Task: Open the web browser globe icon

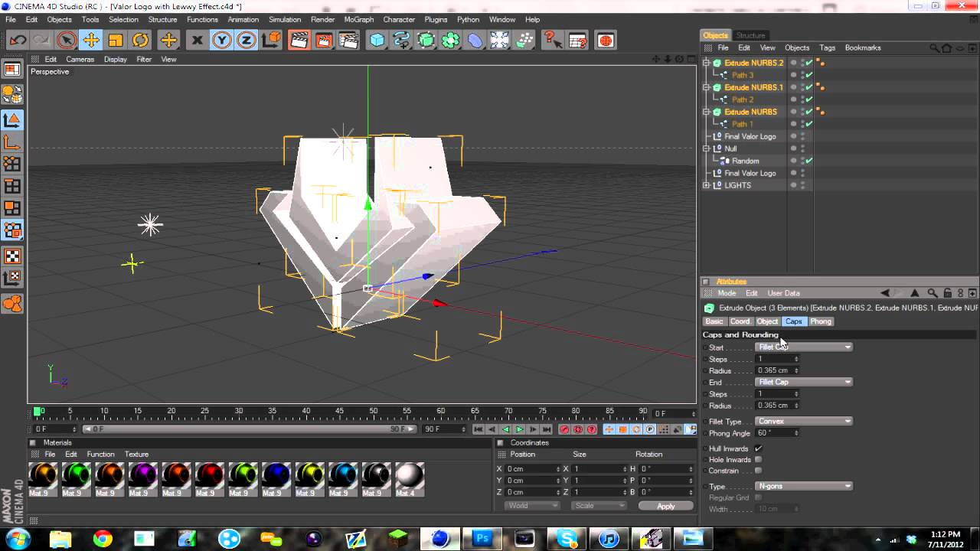Action: [605, 41]
